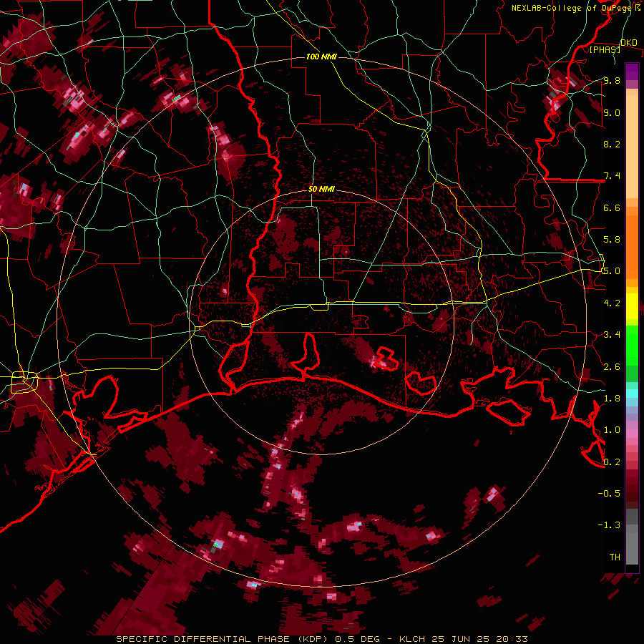
Task: Click the KLCH station ID in the caption
Action: [412, 639]
